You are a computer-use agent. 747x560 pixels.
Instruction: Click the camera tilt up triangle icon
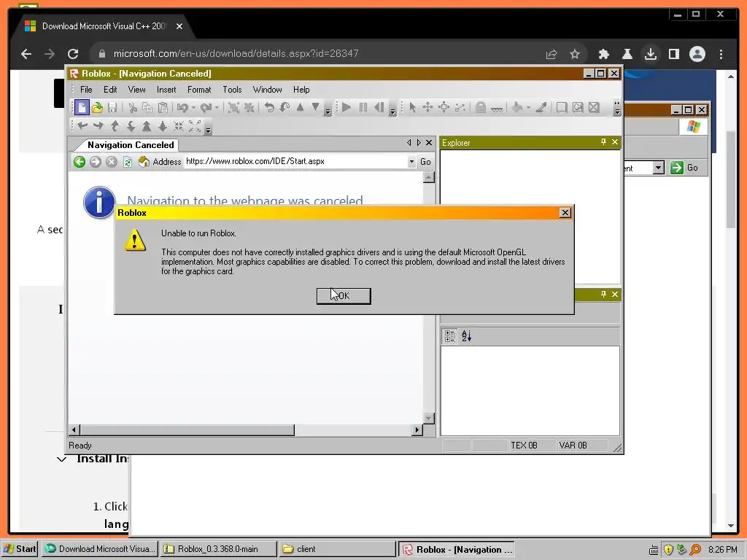point(300,108)
